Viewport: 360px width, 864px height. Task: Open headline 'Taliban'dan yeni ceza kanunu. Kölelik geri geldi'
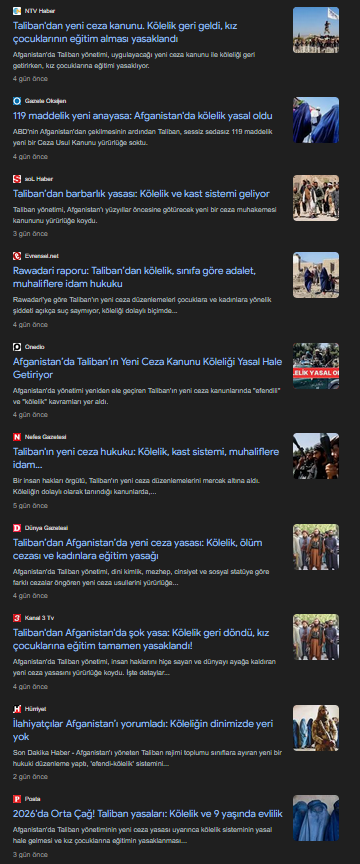(x=125, y=33)
